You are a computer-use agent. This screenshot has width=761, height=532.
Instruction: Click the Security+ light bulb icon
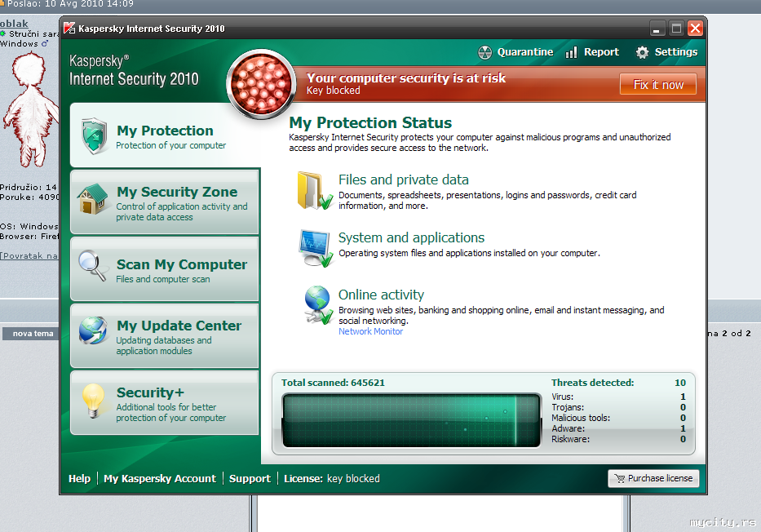coord(93,401)
